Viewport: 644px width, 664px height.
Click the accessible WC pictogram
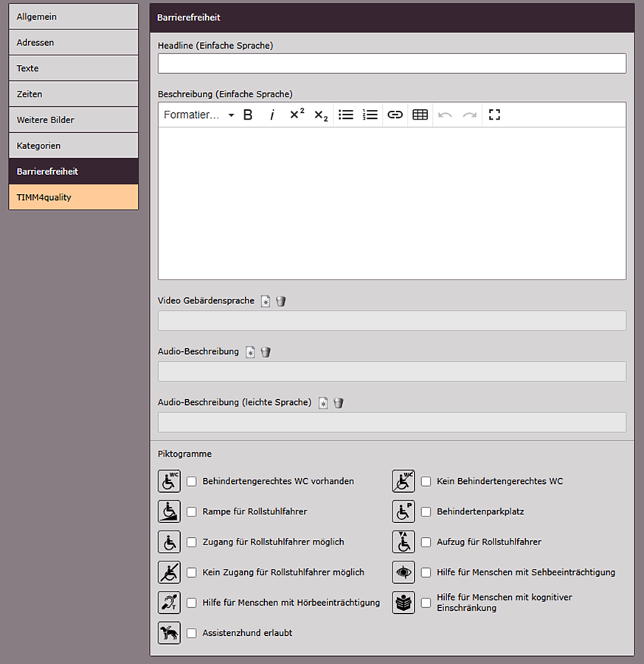(x=169, y=481)
